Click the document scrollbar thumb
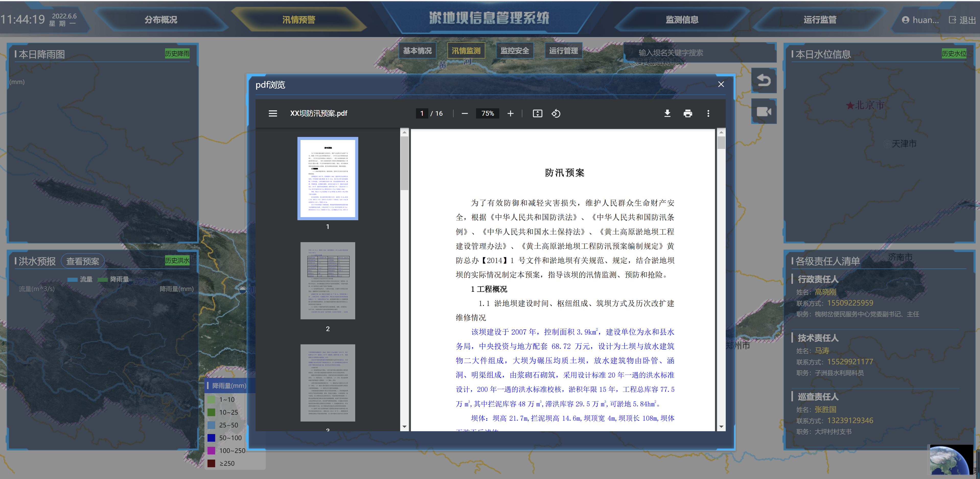 (x=721, y=143)
